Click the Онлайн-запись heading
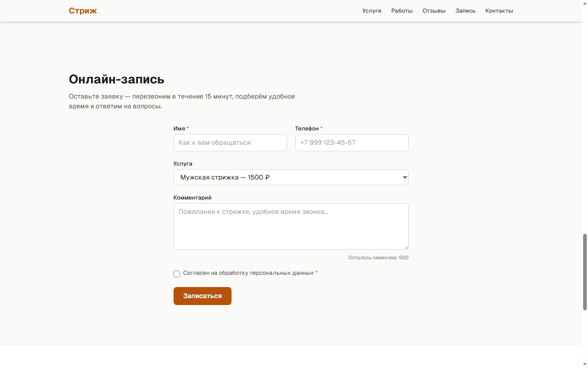Image resolution: width=588 pixels, height=368 pixels. tap(116, 79)
